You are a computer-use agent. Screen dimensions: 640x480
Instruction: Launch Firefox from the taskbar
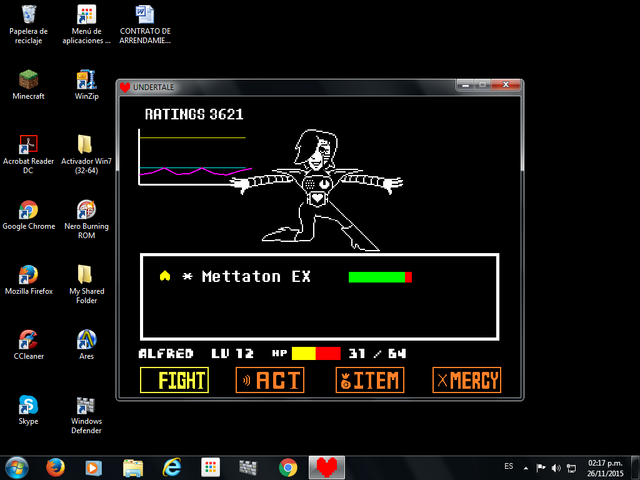[x=55, y=468]
